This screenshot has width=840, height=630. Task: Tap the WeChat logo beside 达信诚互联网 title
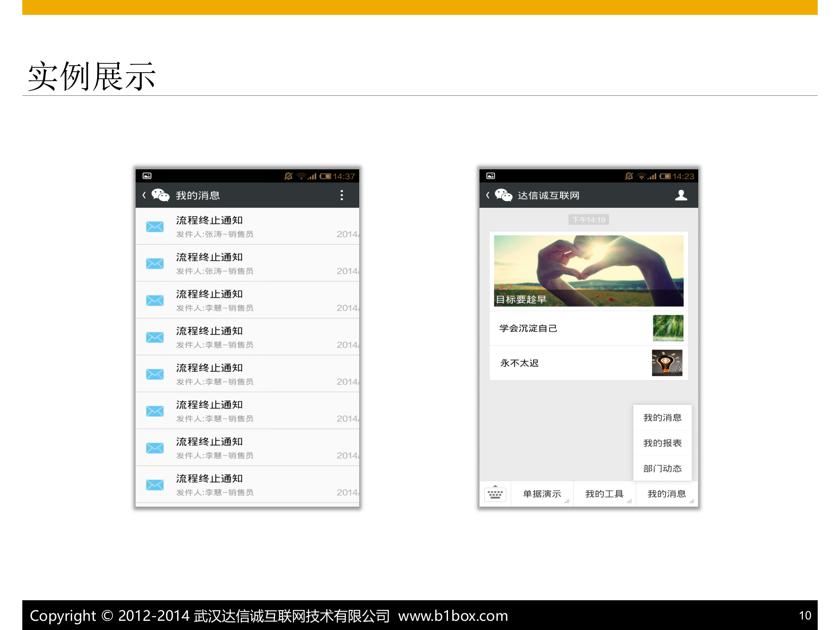[504, 195]
